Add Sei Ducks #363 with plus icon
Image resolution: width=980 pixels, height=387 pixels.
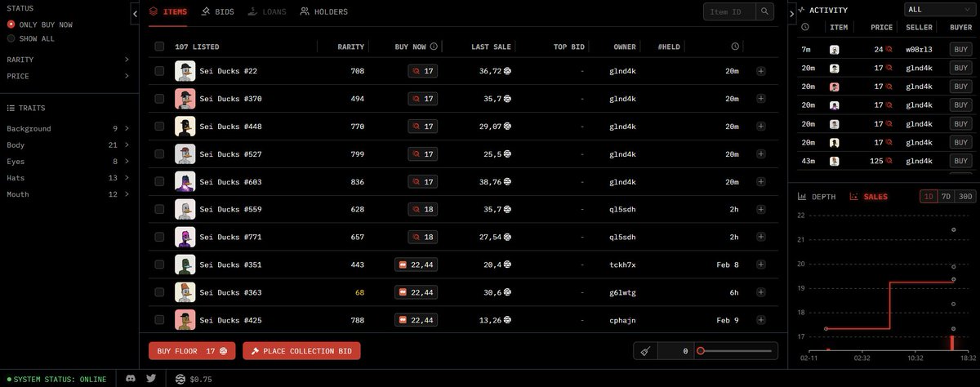[x=761, y=292]
